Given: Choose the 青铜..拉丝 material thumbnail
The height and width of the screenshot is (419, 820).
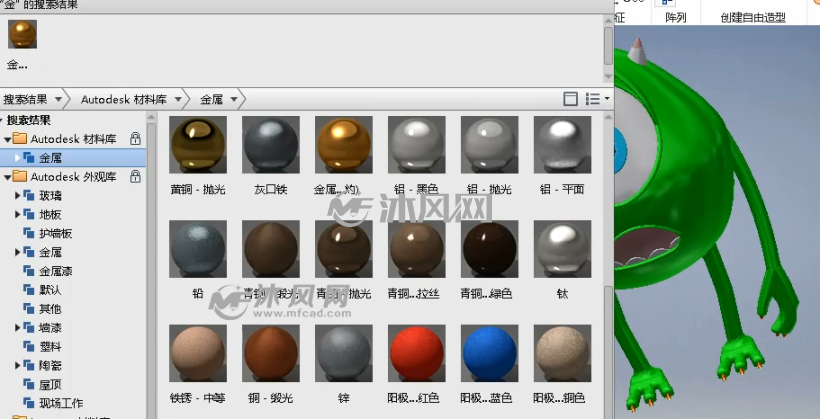Looking at the screenshot, I should pyautogui.click(x=416, y=249).
